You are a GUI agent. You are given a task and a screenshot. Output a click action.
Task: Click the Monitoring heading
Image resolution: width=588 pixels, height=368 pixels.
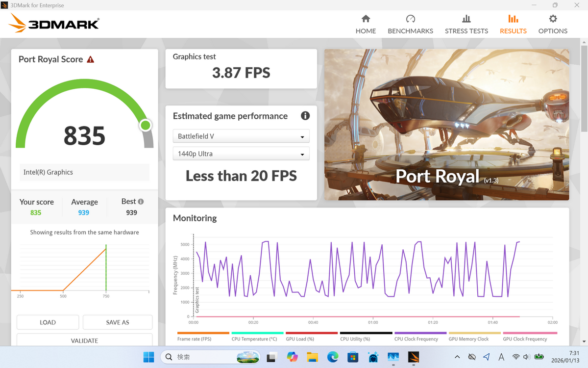(195, 218)
